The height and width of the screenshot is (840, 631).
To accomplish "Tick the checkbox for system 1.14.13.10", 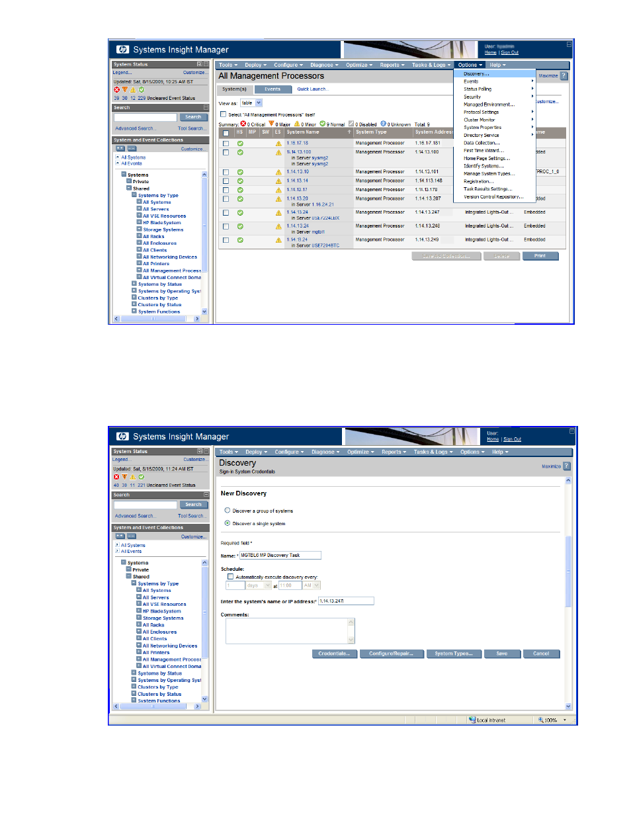I will click(226, 172).
